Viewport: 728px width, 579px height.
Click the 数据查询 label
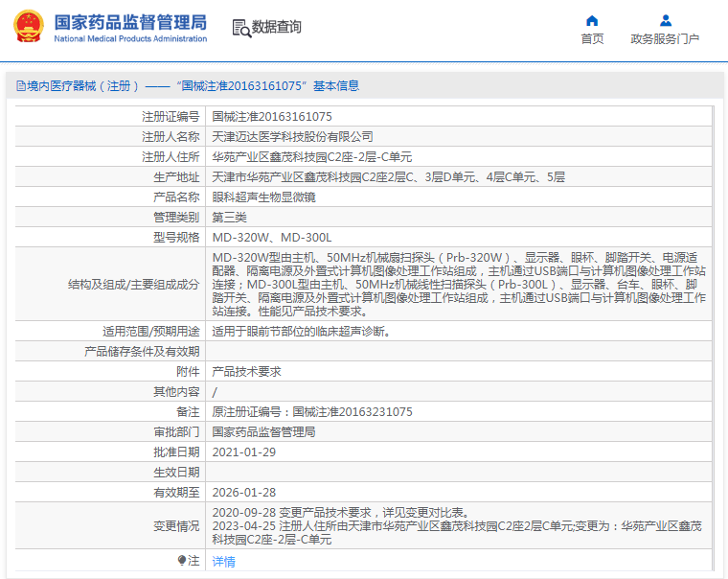(276, 27)
